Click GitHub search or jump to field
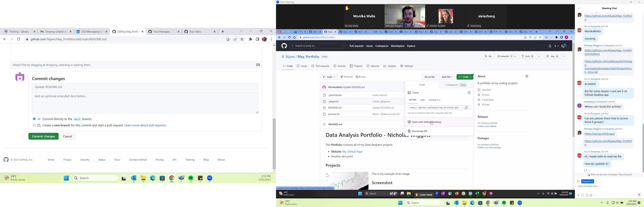This screenshot has height=207, width=644. pos(318,46)
